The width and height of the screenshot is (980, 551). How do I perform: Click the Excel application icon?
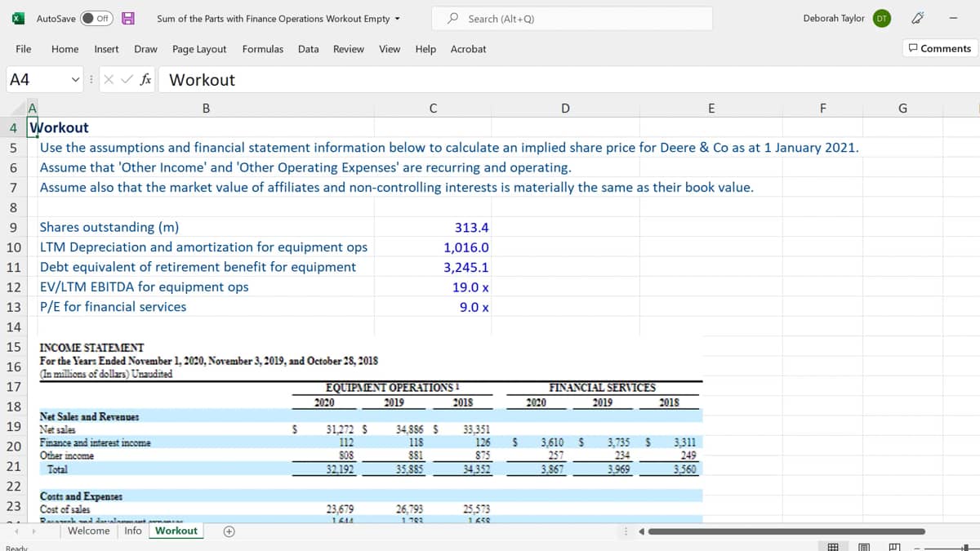[x=16, y=18]
